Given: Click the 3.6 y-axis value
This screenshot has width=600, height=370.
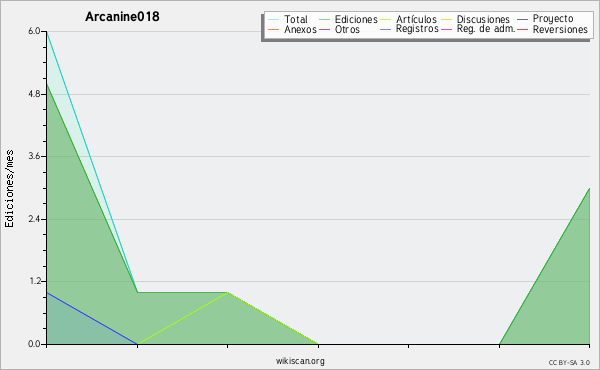Looking at the screenshot, I should coord(34,156).
